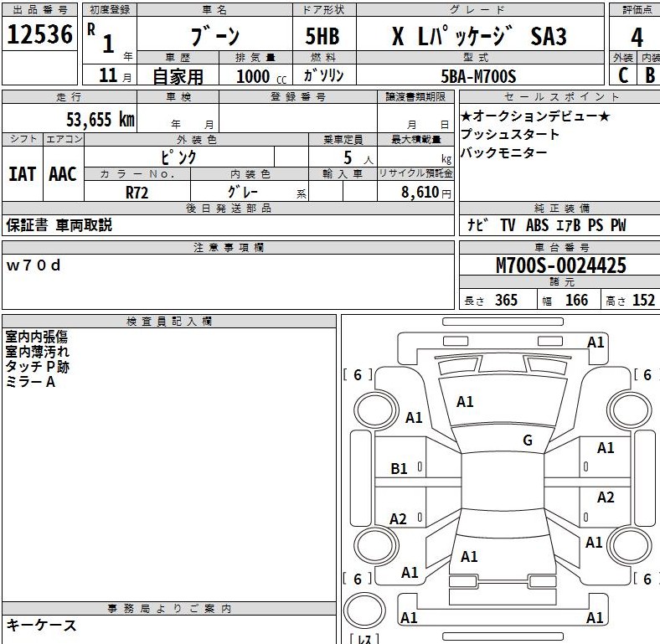Click A1 mark on rear hatch
Viewport: 660px width, 644px height.
[469, 557]
